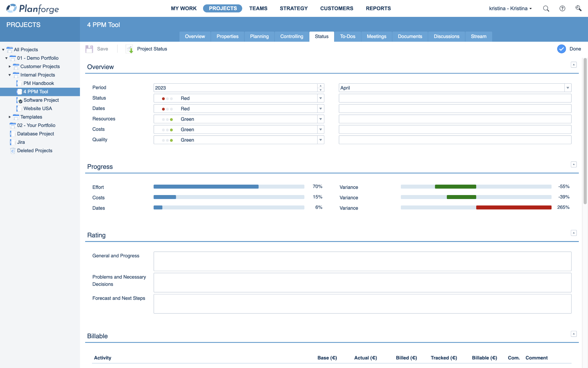Increment the Period year stepper up

[321, 86]
